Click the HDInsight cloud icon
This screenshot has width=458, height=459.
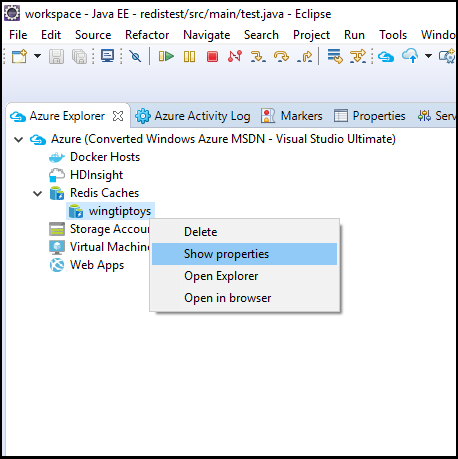(x=57, y=175)
